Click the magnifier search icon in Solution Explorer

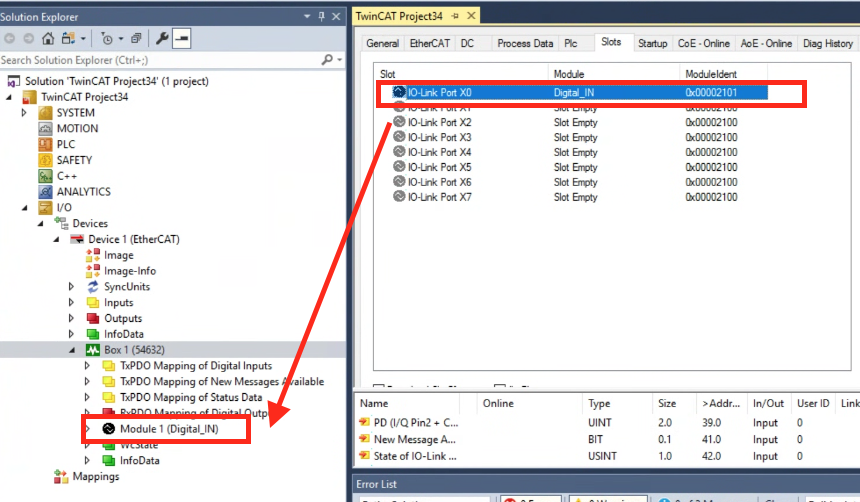[x=327, y=59]
